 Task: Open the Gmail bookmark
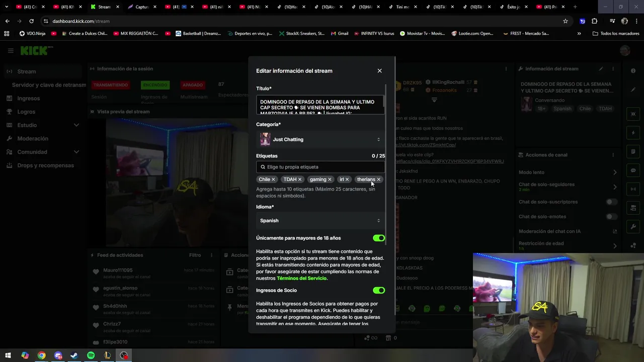[x=340, y=34]
